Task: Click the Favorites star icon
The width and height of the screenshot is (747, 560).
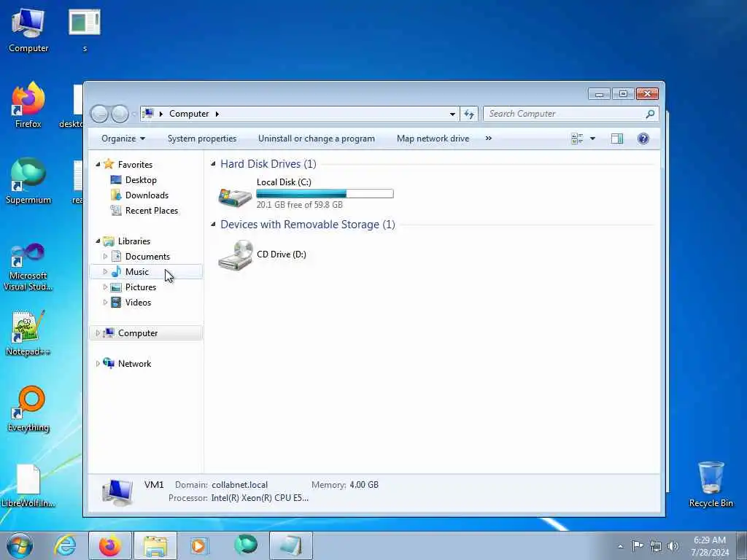Action: pos(109,164)
